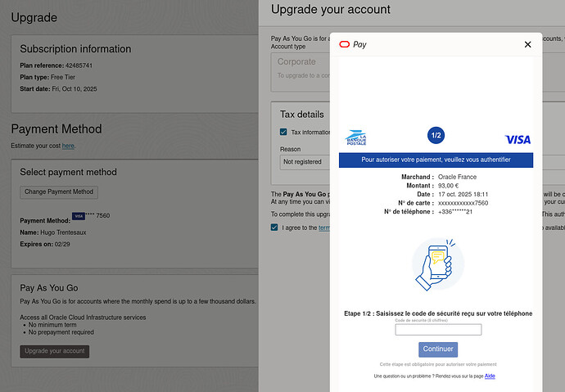
Task: Open the terms link next to I agree
Action: click(x=323, y=228)
